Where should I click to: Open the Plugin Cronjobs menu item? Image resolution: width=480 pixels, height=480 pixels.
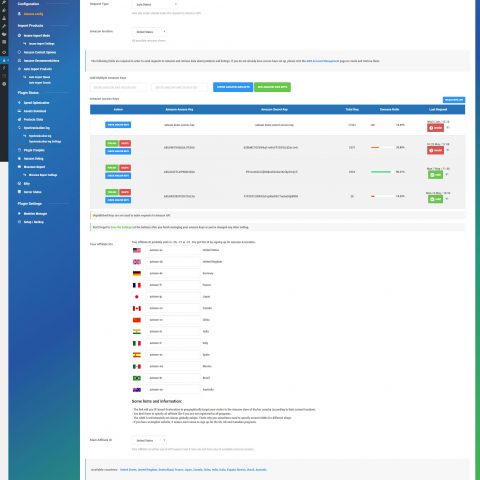(x=34, y=150)
